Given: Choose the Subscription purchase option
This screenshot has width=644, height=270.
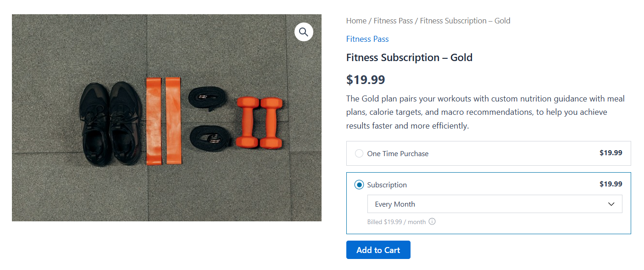Looking at the screenshot, I should click(x=359, y=184).
